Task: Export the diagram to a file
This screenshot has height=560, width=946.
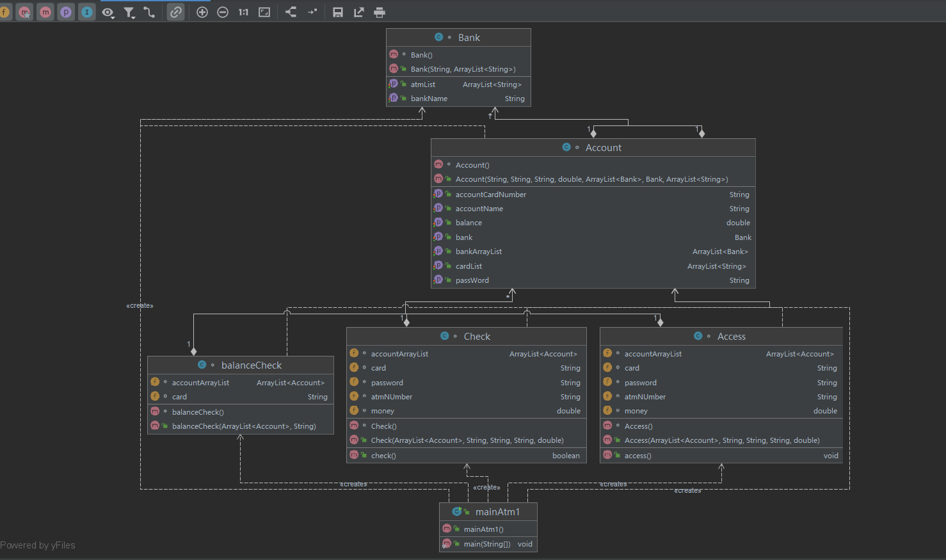Action: coord(358,12)
